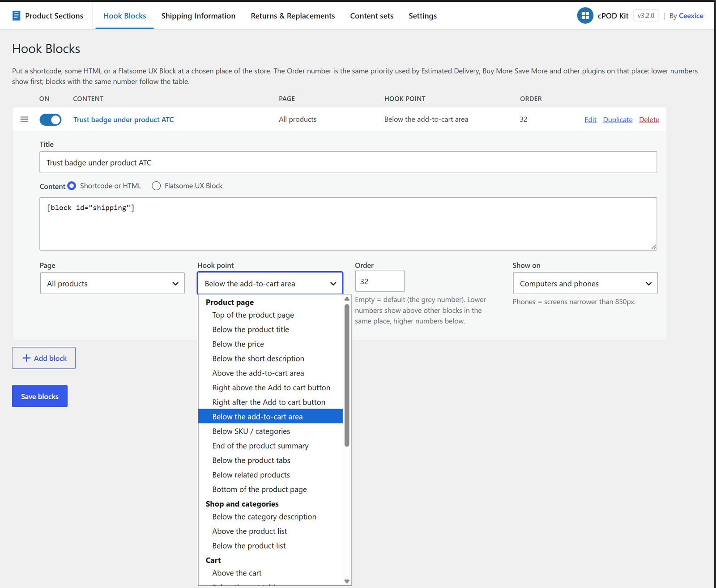The height and width of the screenshot is (588, 716).
Task: Click the Order number field
Action: coord(379,281)
